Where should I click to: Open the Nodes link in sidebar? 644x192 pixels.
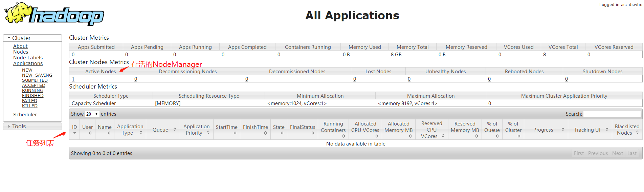coord(21,52)
